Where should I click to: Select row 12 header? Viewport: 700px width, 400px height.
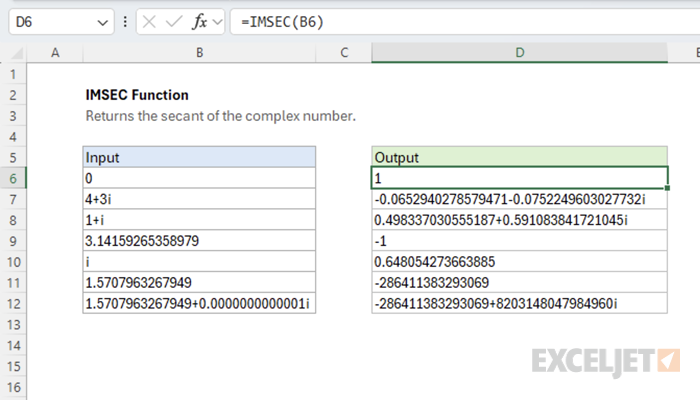click(x=13, y=304)
